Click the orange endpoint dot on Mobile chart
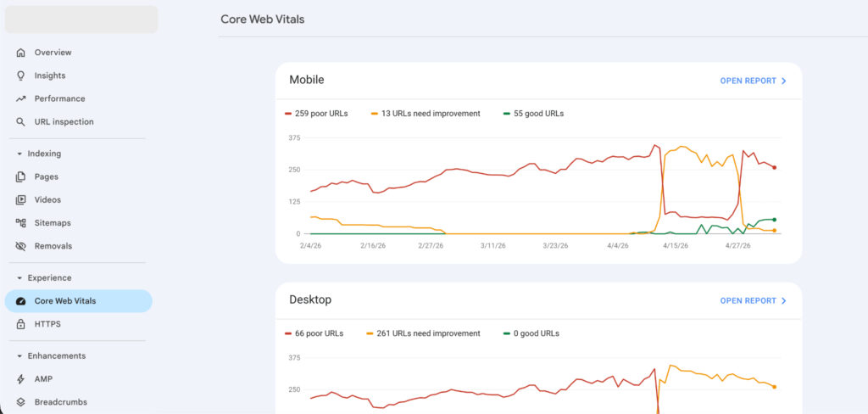Viewport: 868px width, 414px height. click(x=775, y=230)
